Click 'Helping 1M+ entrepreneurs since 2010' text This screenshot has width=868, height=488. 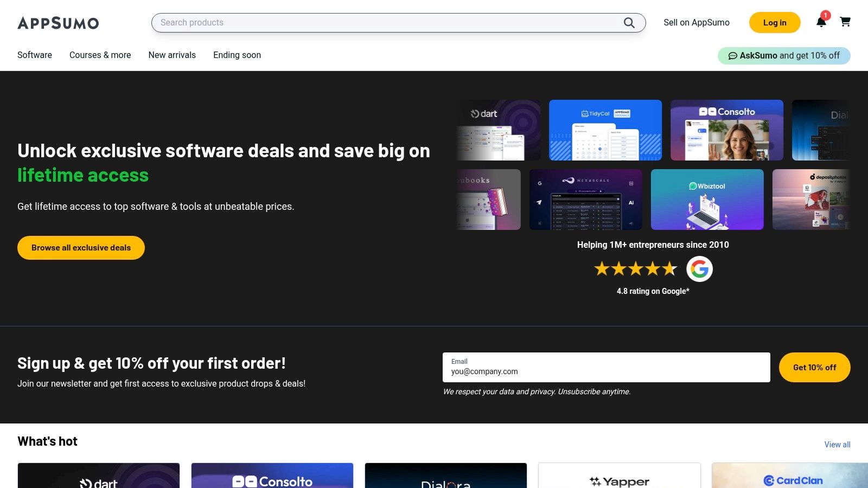[653, 245]
